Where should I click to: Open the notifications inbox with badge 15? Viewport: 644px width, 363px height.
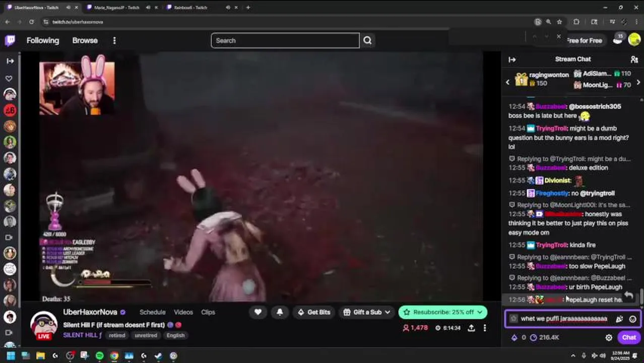click(617, 40)
